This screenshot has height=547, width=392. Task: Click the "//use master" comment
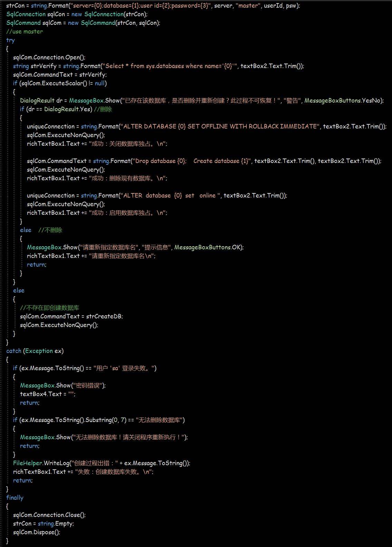click(x=24, y=31)
